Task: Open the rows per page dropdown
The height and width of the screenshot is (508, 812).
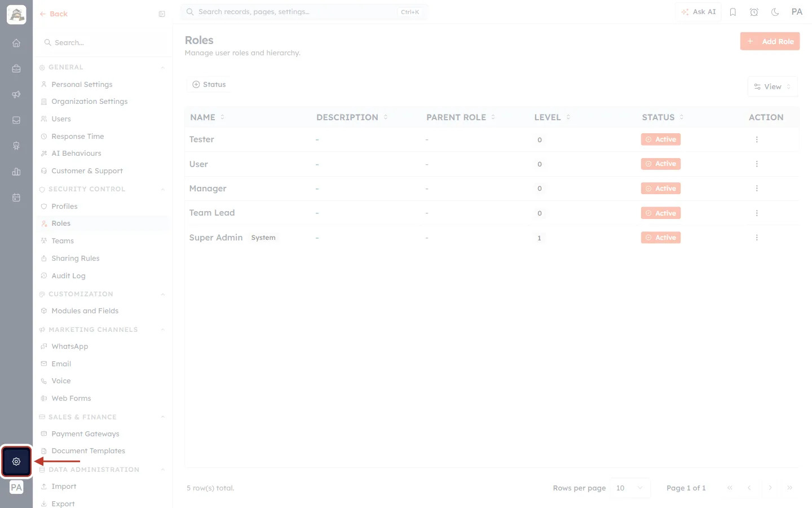Action: coord(630,488)
